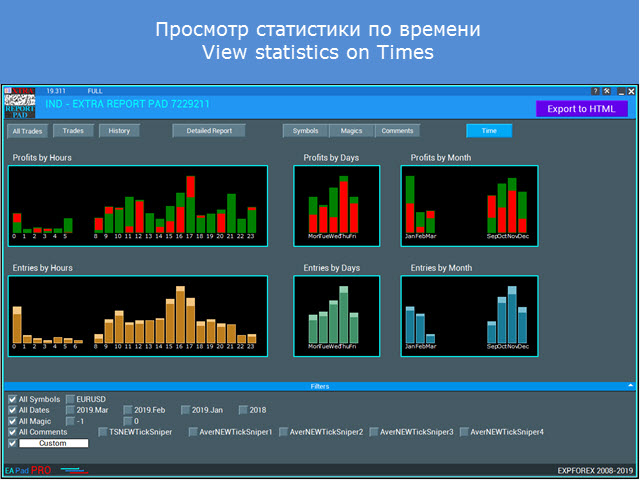Enable the 2019.Mar date filter
The width and height of the screenshot is (640, 480).
pyautogui.click(x=70, y=410)
